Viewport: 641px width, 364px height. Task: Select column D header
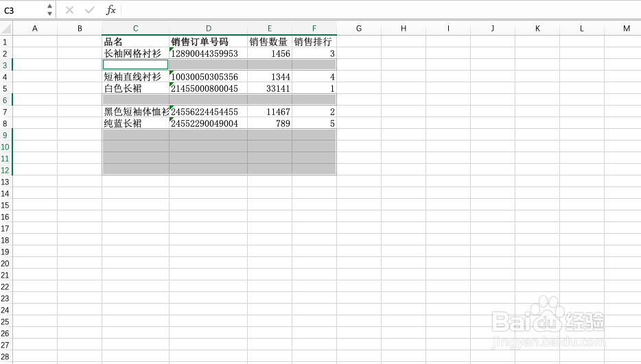click(x=209, y=29)
